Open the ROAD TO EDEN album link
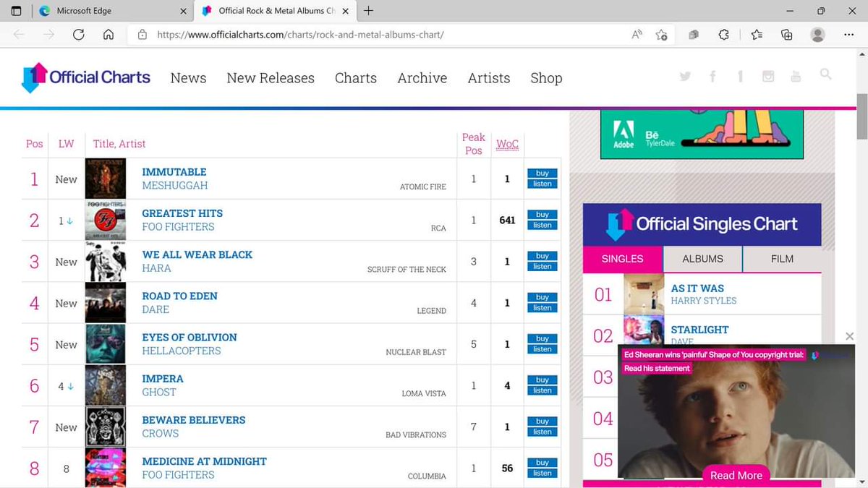This screenshot has width=868, height=488. (179, 296)
